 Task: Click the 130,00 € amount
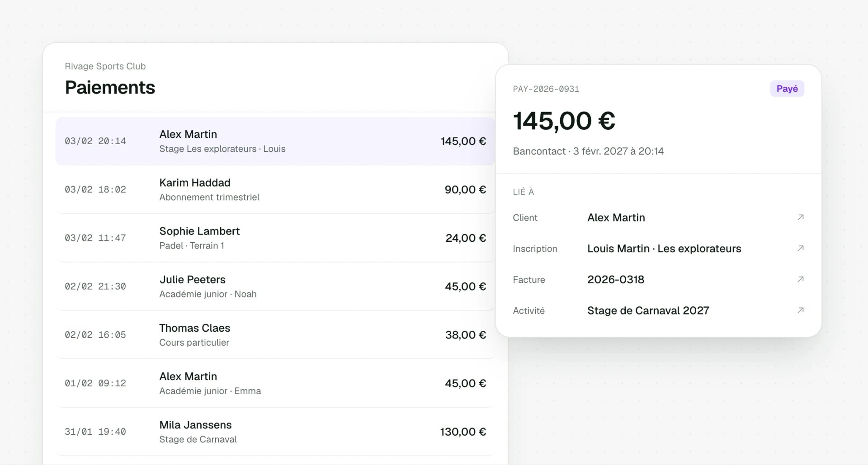[x=463, y=432]
